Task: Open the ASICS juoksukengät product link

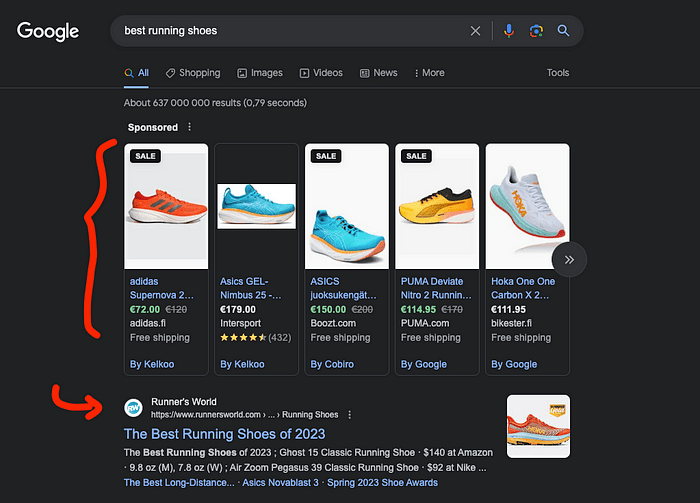Action: pyautogui.click(x=343, y=288)
